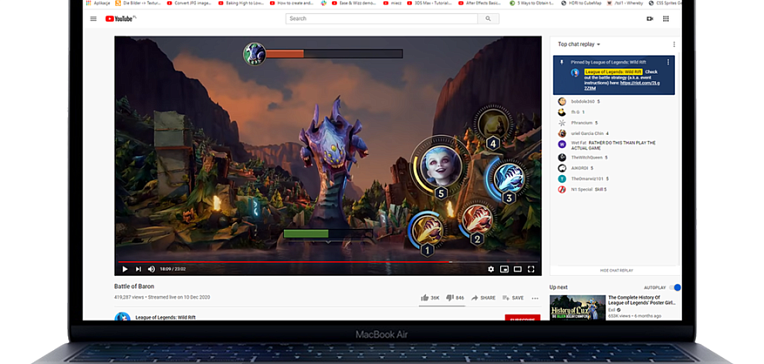Open the YouTube hamburger guide menu
The image size is (764, 364).
click(x=93, y=19)
